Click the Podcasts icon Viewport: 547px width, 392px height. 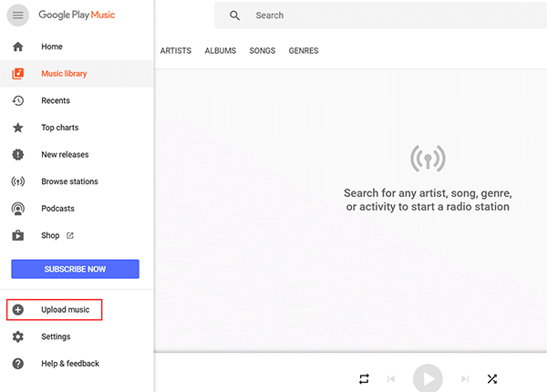click(x=18, y=209)
